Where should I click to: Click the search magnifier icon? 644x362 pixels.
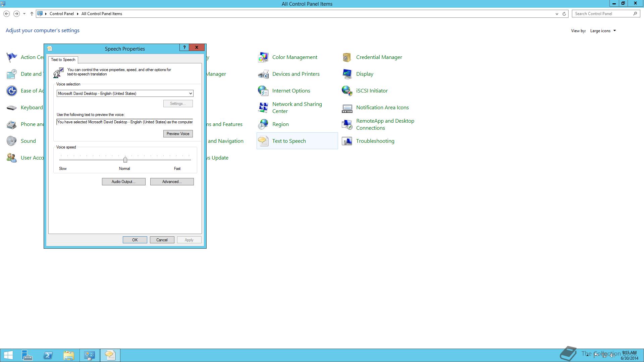pyautogui.click(x=635, y=14)
